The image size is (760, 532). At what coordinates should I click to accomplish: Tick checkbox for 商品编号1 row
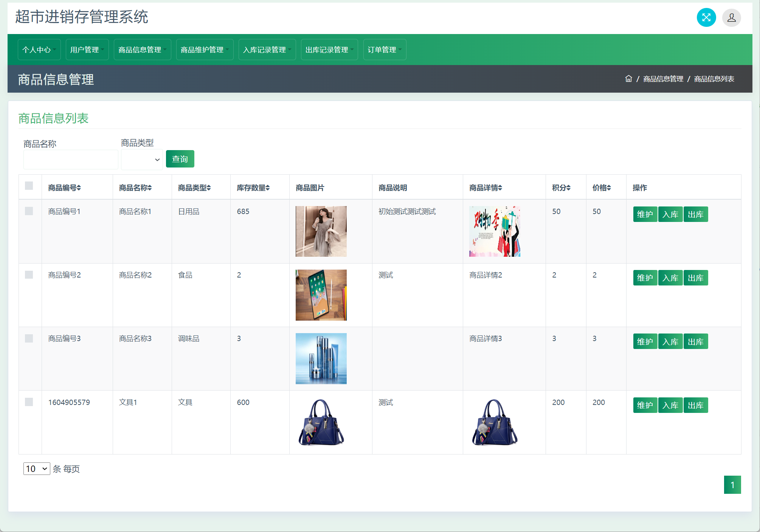[x=29, y=211]
